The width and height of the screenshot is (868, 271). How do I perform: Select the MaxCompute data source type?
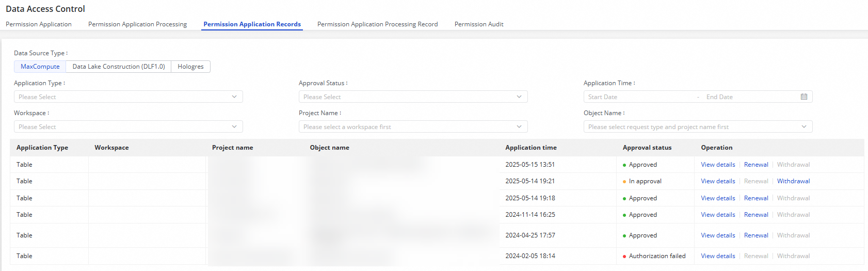(x=40, y=67)
